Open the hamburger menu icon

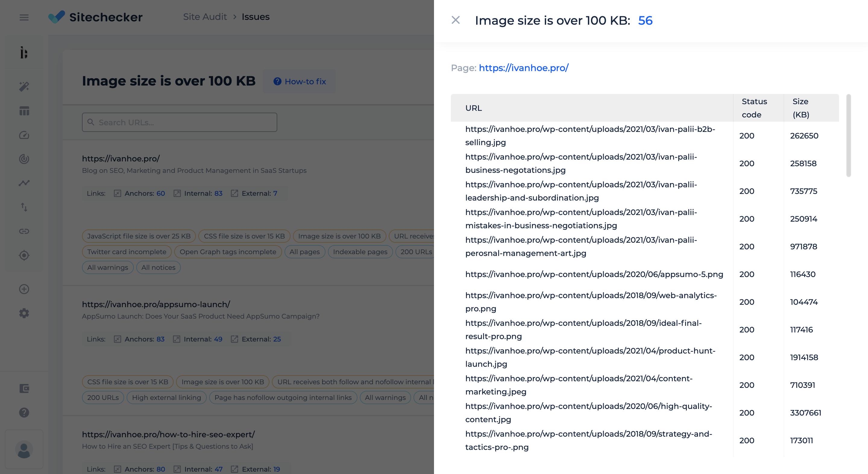point(24,17)
